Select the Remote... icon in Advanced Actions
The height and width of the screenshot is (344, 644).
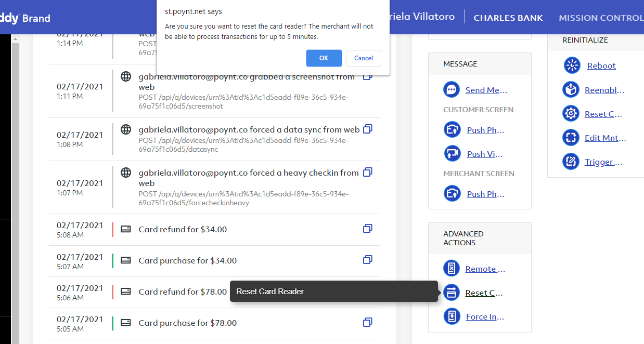click(x=452, y=269)
